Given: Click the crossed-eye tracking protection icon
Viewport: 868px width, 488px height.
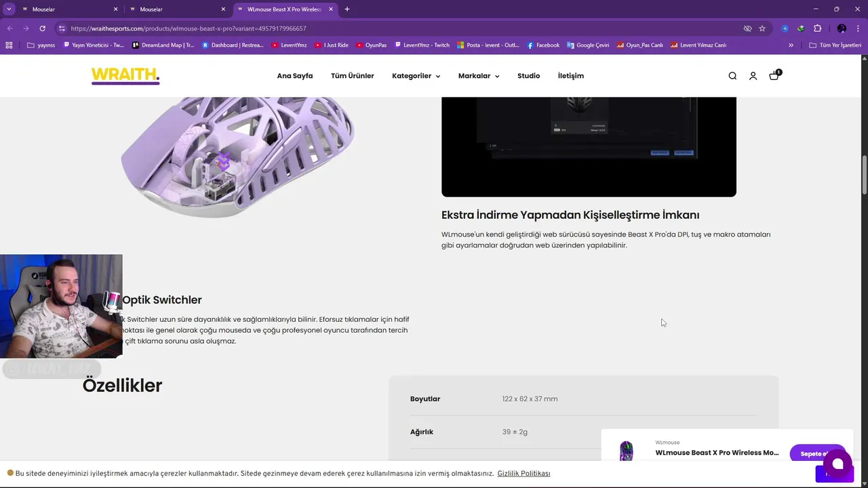Looking at the screenshot, I should coord(747,28).
